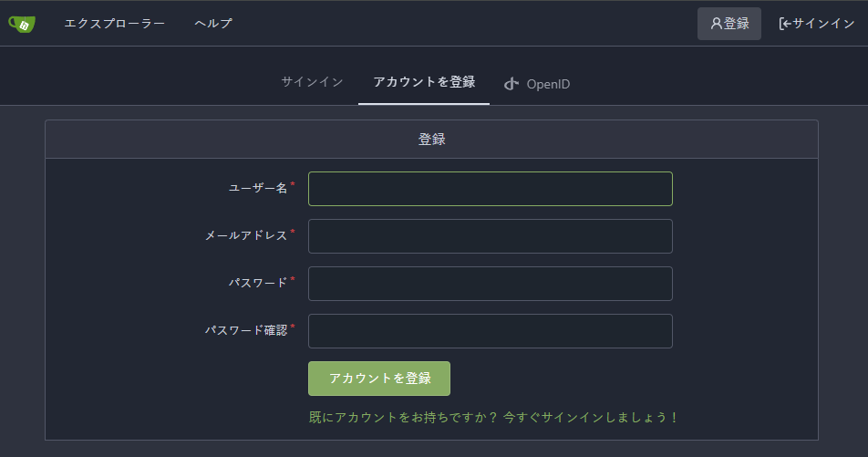Click the パスワード確認 field label
The image size is (868, 457).
246,331
